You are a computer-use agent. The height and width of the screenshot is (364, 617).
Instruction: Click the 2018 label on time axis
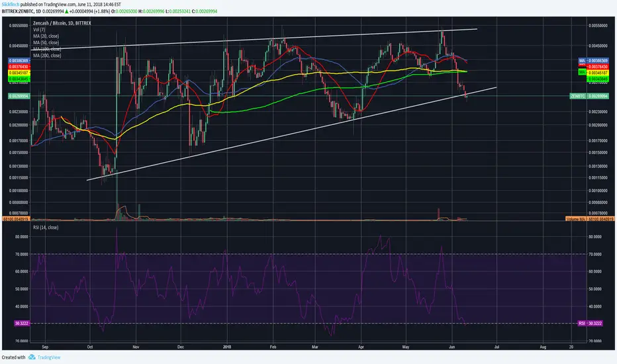point(227,347)
